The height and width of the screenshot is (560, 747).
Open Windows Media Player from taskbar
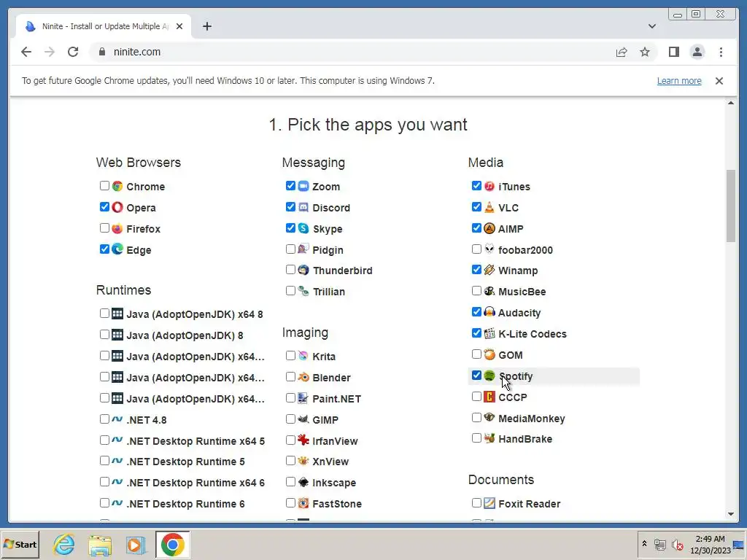pyautogui.click(x=135, y=544)
